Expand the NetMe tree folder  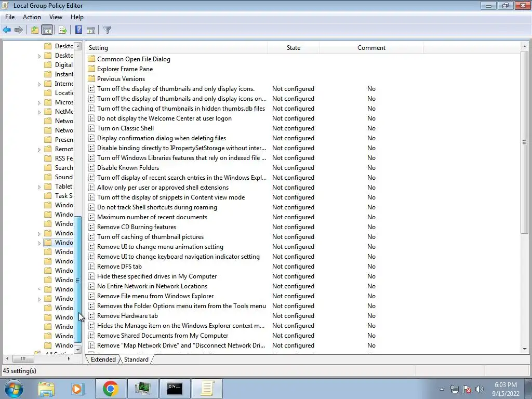coord(39,112)
